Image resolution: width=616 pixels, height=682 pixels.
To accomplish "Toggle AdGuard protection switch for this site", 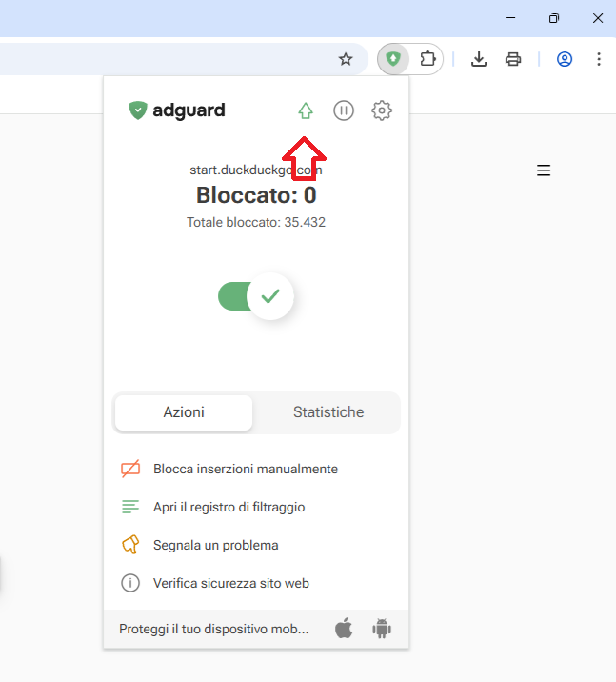I will pos(255,296).
